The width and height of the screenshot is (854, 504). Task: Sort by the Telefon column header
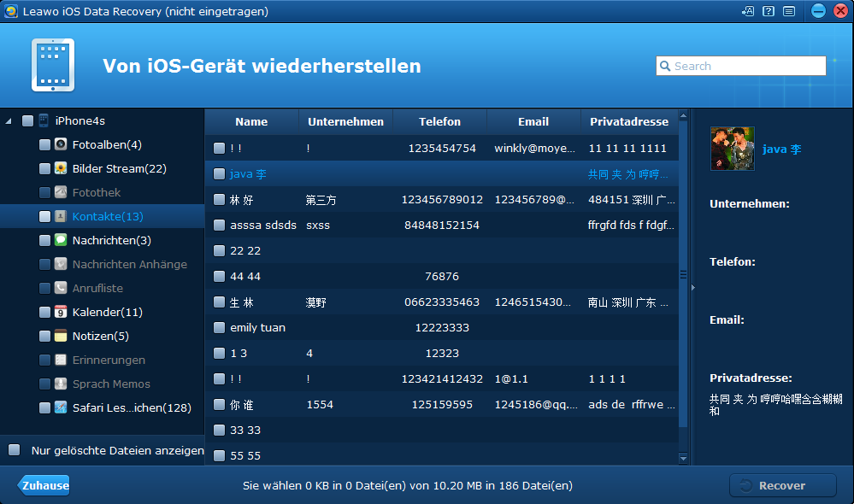pos(439,122)
